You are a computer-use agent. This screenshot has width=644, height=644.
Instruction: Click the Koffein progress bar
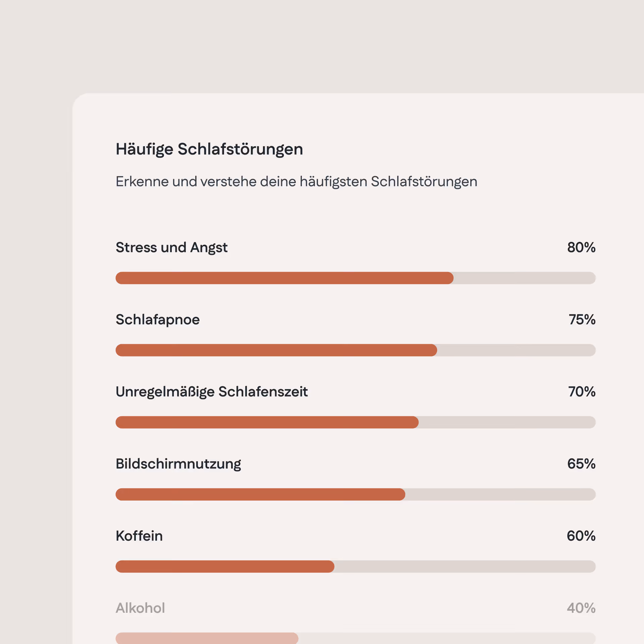point(356,567)
